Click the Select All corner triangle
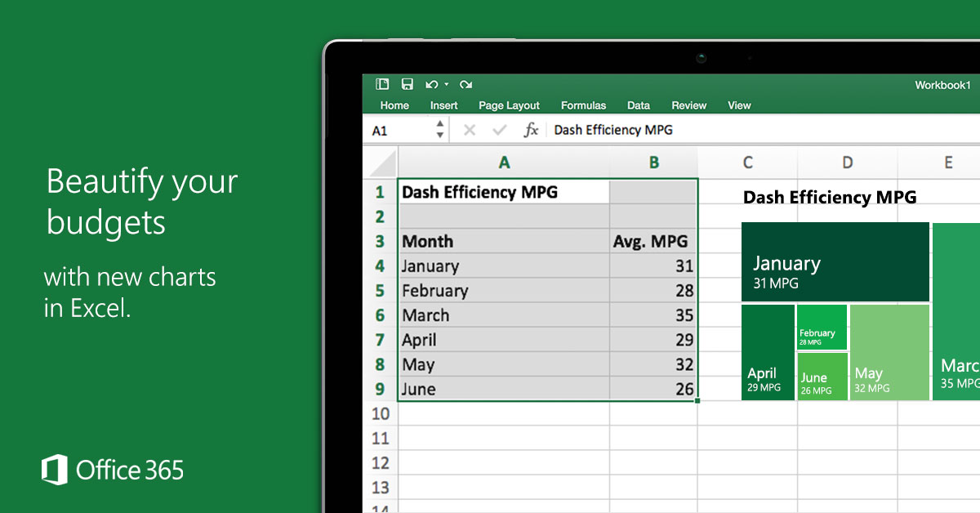This screenshot has height=513, width=980. pyautogui.click(x=381, y=163)
